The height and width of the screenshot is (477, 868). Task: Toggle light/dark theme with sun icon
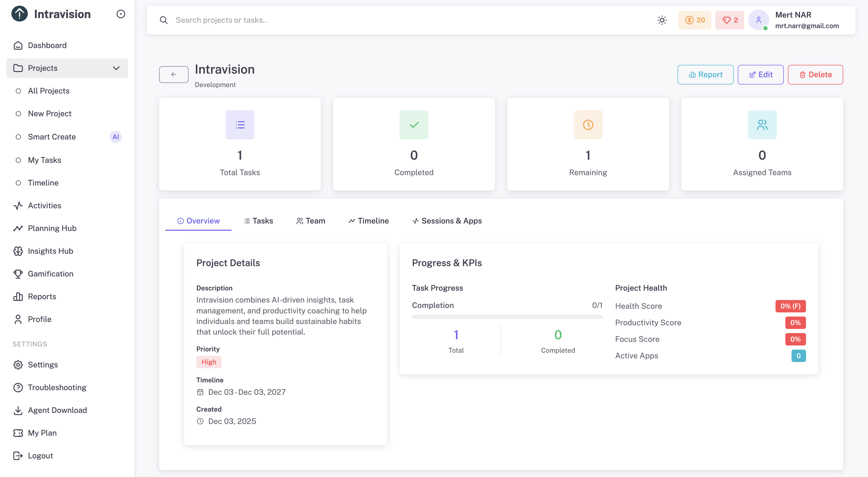(662, 20)
